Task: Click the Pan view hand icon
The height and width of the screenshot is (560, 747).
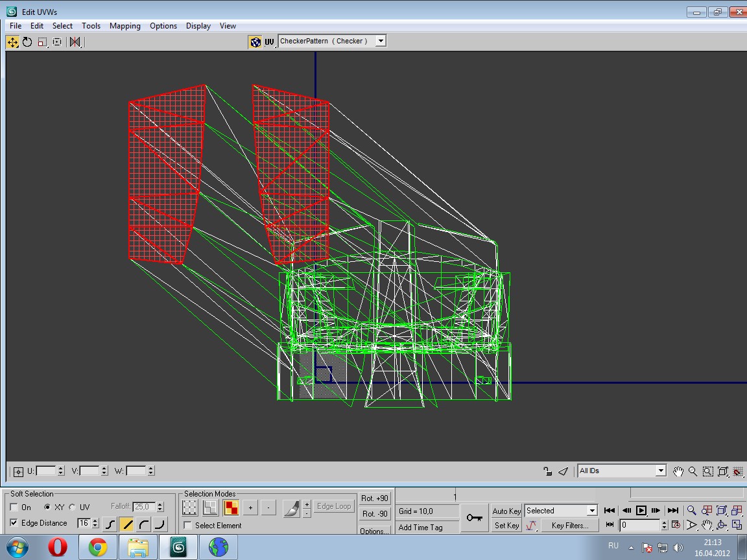Action: pyautogui.click(x=678, y=471)
